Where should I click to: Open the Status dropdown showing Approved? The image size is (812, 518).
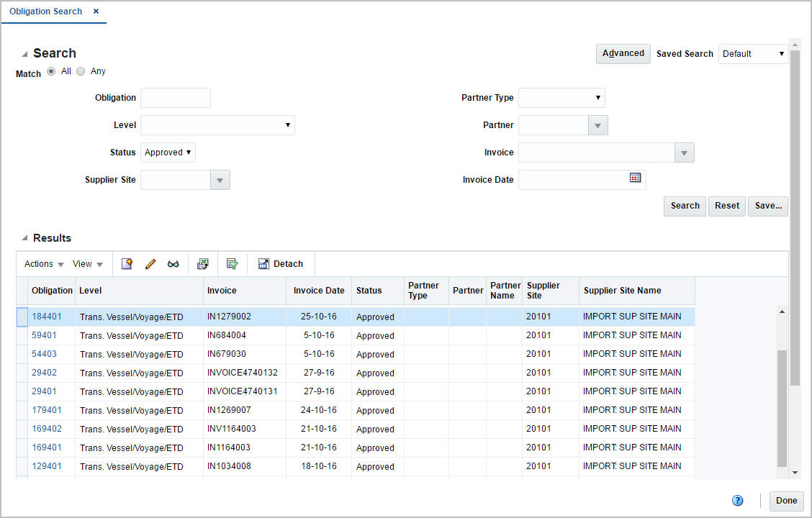[168, 152]
